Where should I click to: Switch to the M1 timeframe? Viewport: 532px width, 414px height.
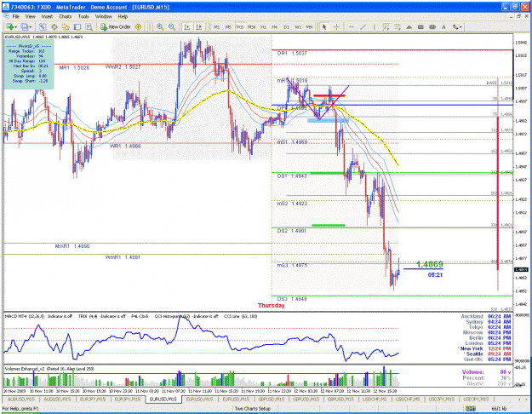pyautogui.click(x=217, y=26)
